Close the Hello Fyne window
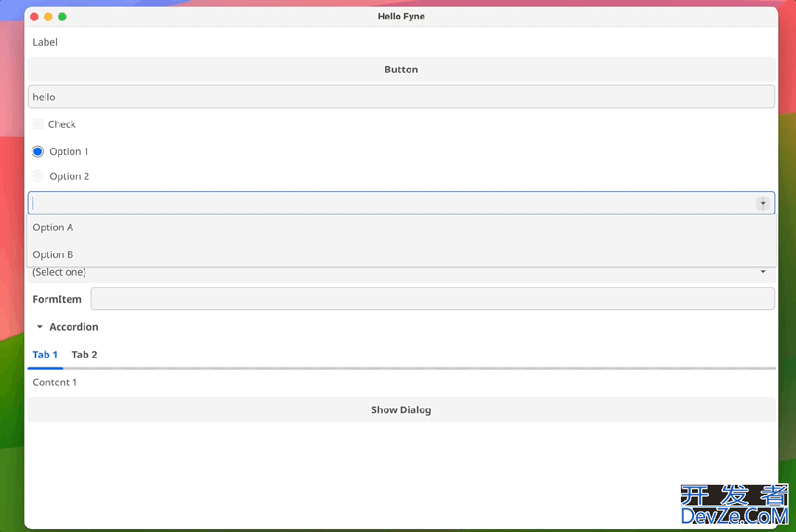The width and height of the screenshot is (796, 532). click(35, 17)
